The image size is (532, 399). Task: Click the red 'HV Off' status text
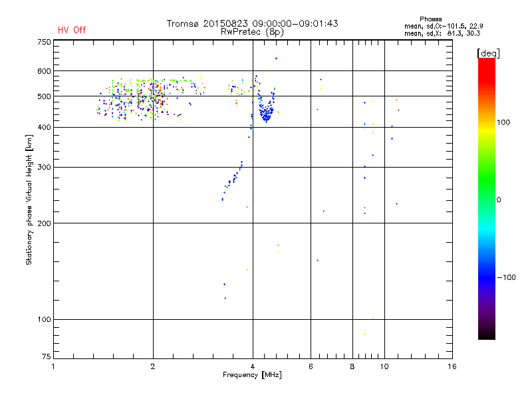(72, 30)
